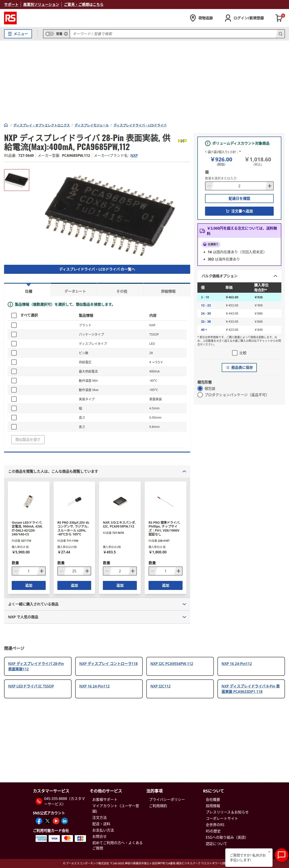Open the live chat bubble icon
The width and height of the screenshot is (289, 868).
(281, 855)
